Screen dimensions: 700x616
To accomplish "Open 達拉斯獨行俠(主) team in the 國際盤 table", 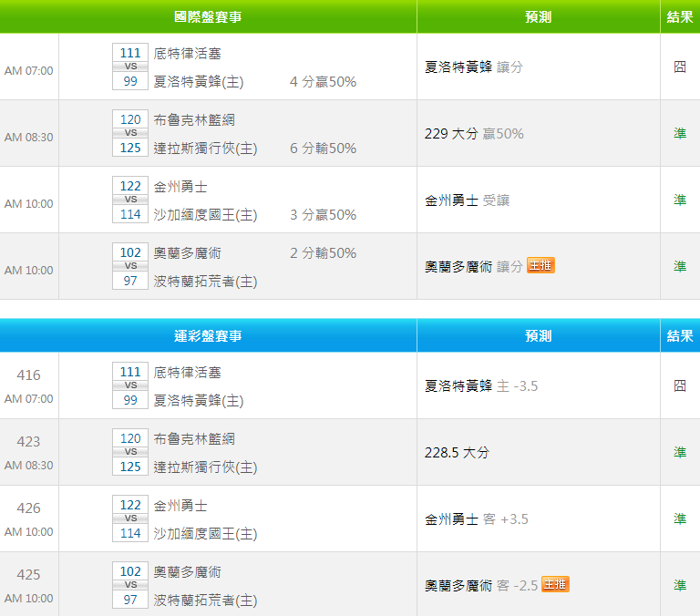I will [x=205, y=149].
